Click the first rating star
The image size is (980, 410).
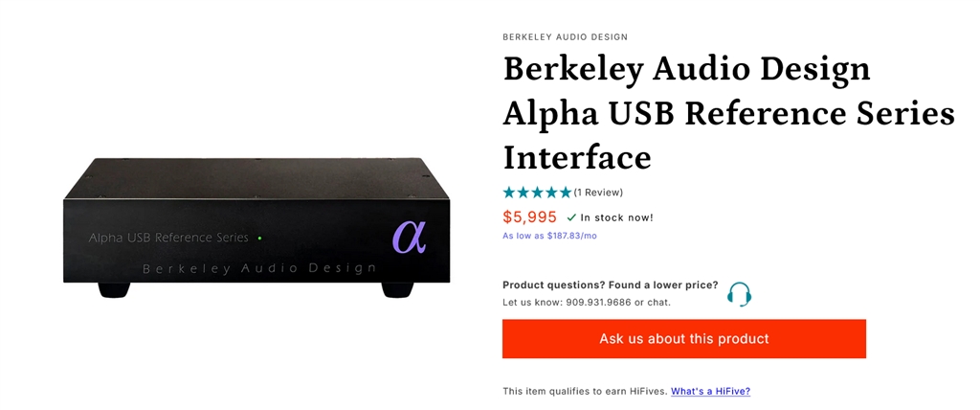click(509, 193)
